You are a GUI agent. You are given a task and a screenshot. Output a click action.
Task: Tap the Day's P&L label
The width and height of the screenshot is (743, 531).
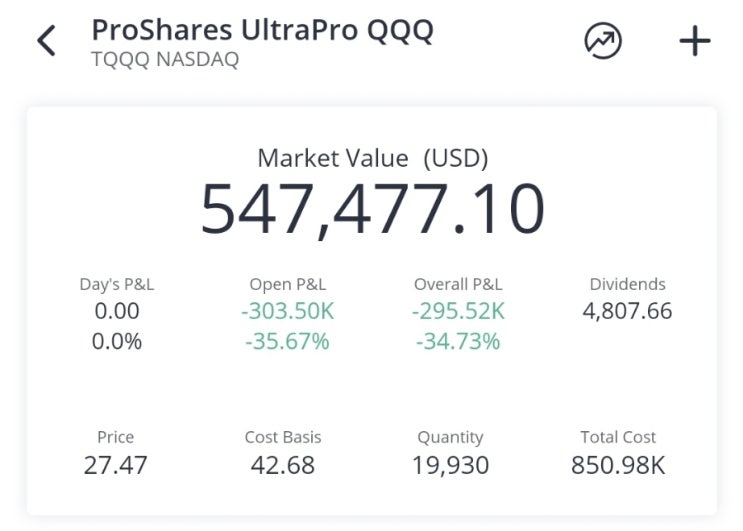coord(117,284)
